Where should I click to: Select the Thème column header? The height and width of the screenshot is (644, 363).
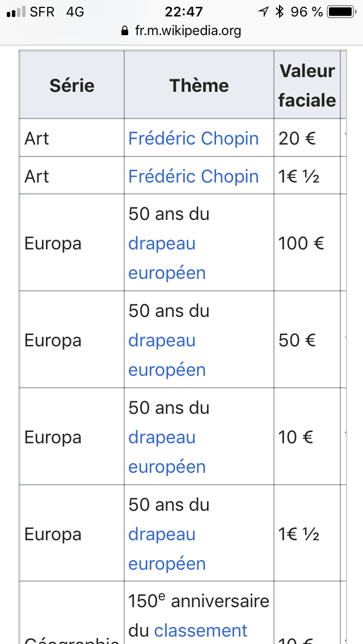(x=199, y=86)
